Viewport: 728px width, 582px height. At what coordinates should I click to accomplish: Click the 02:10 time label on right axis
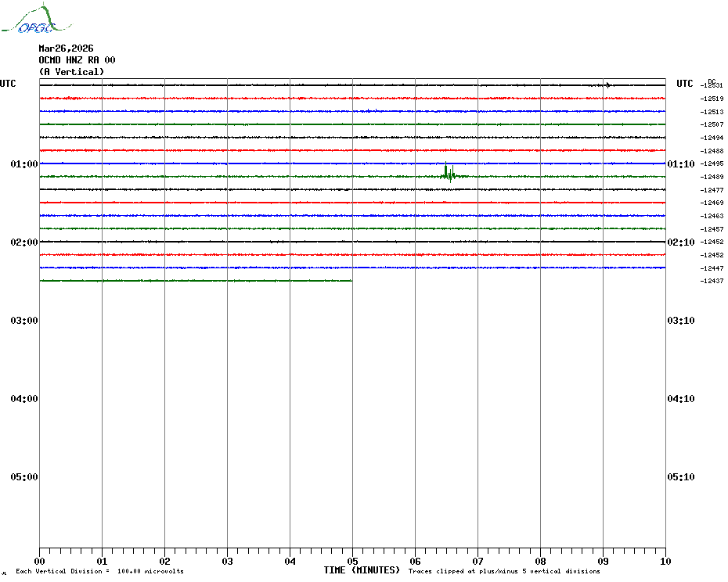click(680, 242)
